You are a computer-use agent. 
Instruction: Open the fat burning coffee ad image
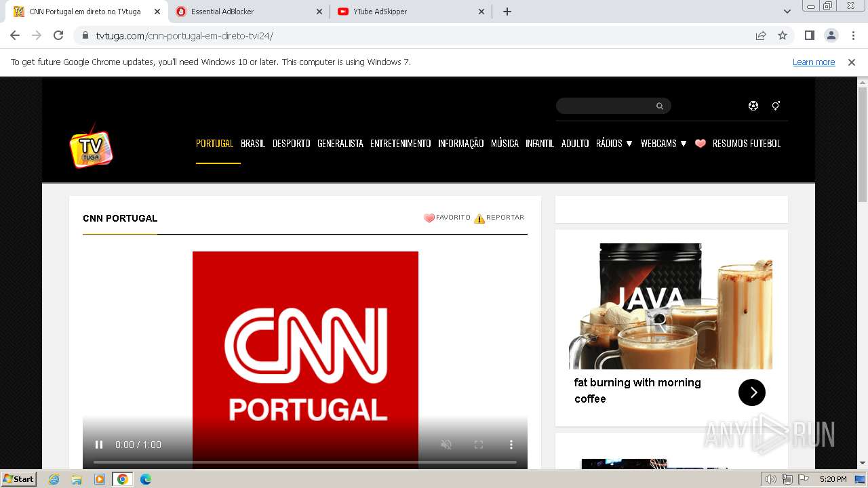pos(671,306)
